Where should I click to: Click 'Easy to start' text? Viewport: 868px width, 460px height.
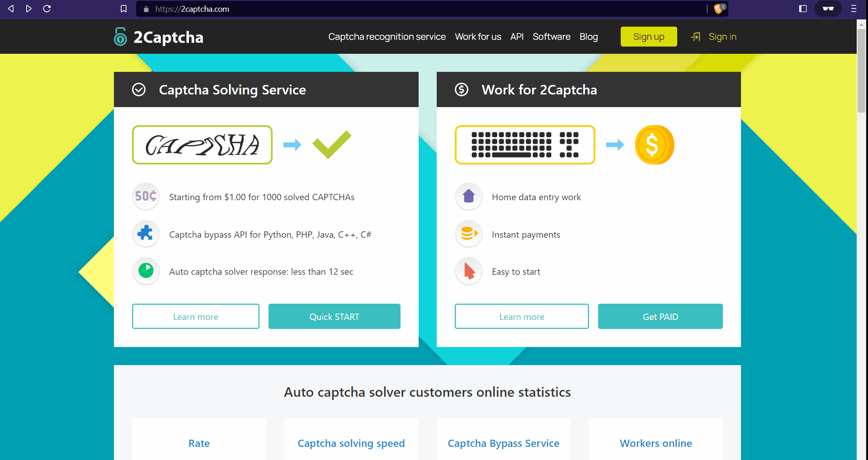coord(516,272)
